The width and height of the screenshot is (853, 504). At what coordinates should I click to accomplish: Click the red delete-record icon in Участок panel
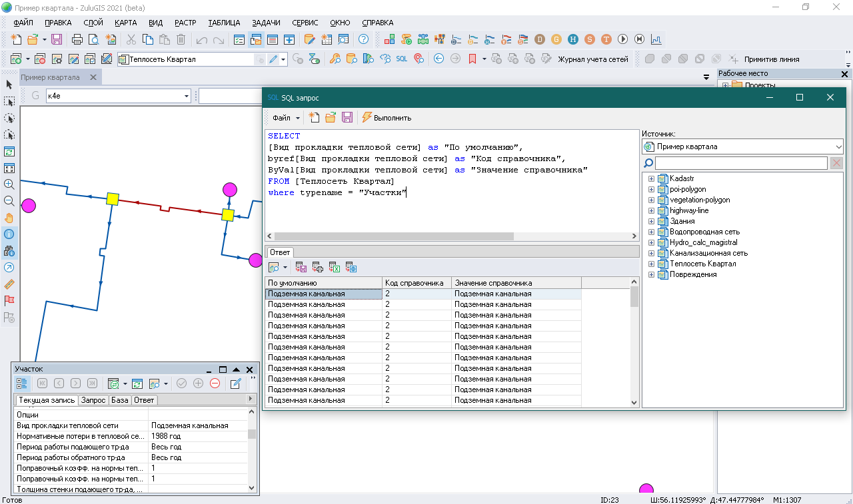click(215, 383)
